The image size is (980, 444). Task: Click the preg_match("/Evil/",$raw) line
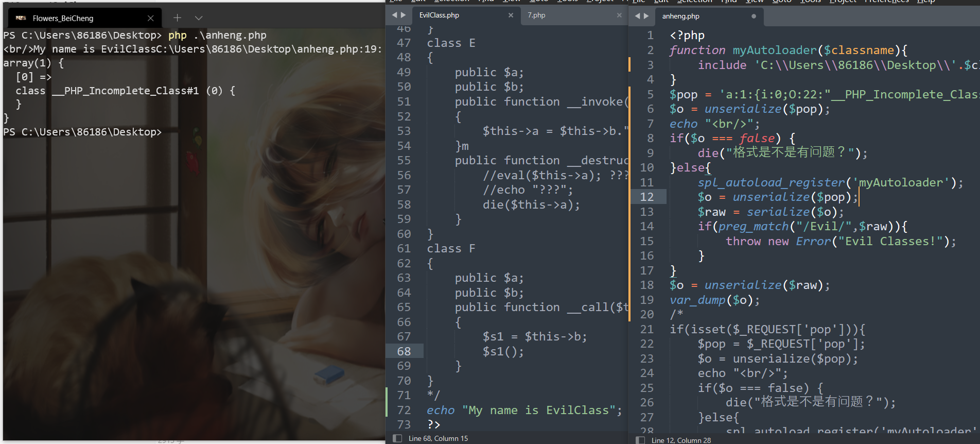pos(802,227)
